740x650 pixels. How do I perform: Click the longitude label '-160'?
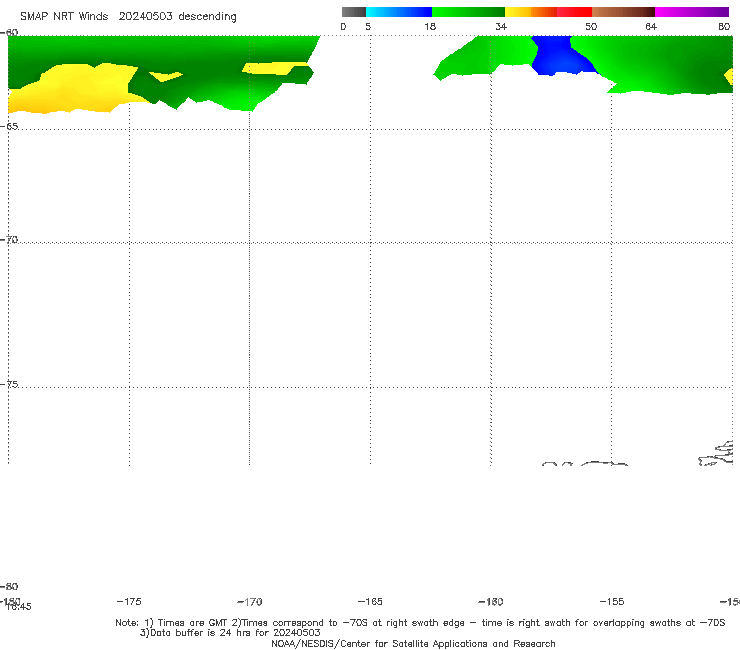click(x=491, y=601)
